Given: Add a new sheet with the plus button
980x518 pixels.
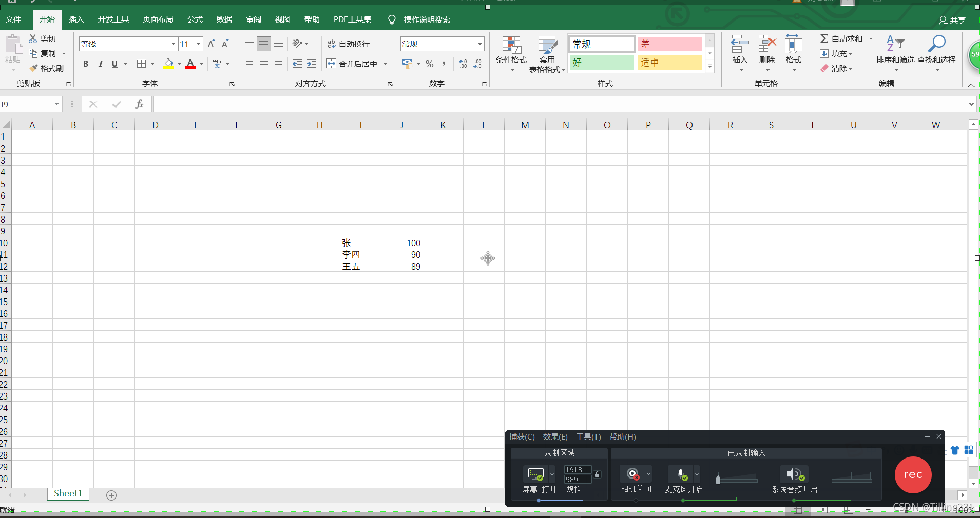Looking at the screenshot, I should coord(111,495).
